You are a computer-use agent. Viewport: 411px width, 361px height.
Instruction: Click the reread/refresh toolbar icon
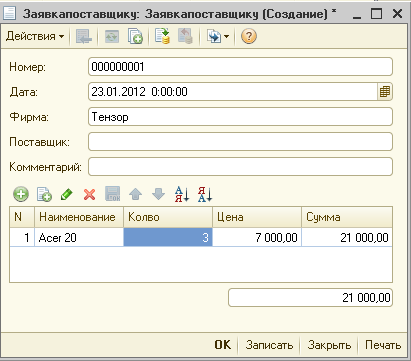tap(112, 36)
